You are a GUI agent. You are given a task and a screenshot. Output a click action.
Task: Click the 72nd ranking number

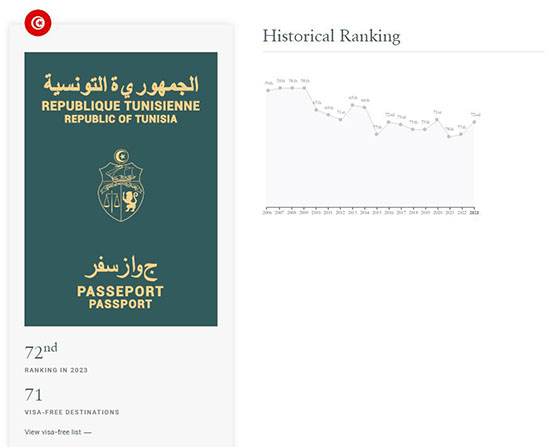point(41,352)
